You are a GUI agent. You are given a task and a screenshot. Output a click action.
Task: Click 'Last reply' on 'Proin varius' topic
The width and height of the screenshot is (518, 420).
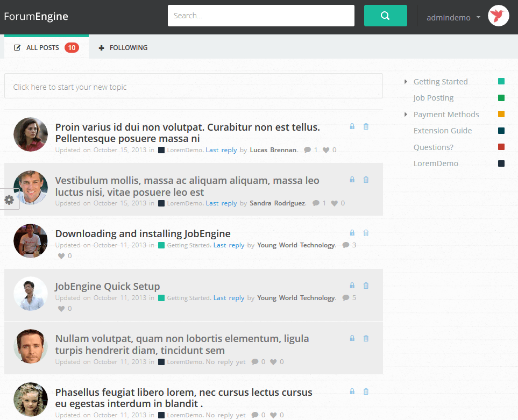pyautogui.click(x=221, y=150)
